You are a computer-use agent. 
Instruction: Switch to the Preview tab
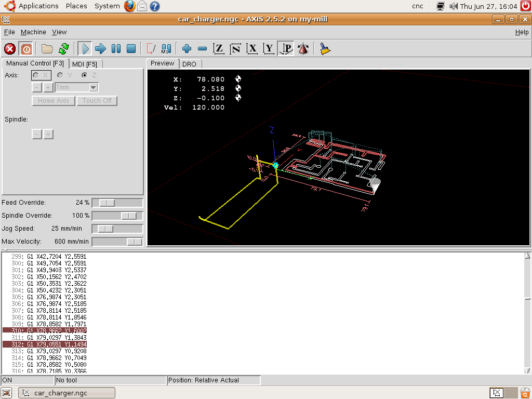coord(162,63)
